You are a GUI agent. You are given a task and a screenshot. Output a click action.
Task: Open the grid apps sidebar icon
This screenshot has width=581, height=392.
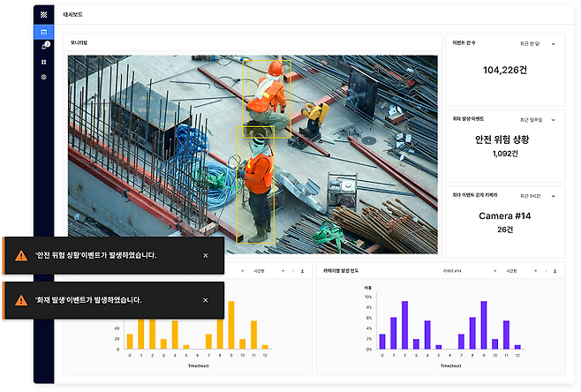click(43, 63)
